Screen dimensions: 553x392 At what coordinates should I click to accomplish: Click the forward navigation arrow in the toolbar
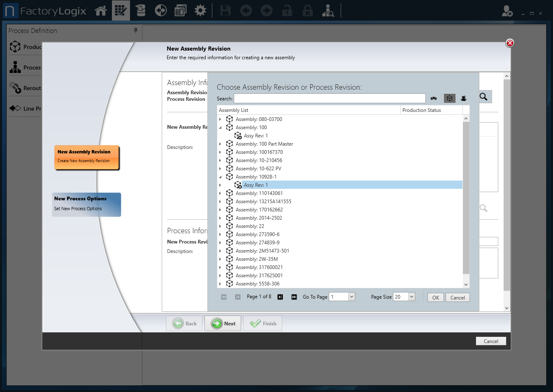(x=266, y=10)
